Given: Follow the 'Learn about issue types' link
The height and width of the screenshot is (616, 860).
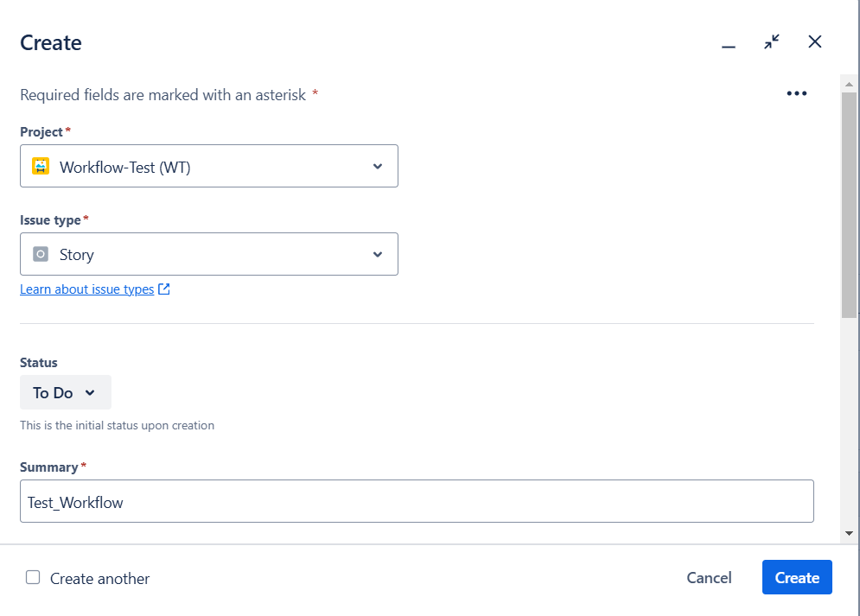Looking at the screenshot, I should click(86, 290).
